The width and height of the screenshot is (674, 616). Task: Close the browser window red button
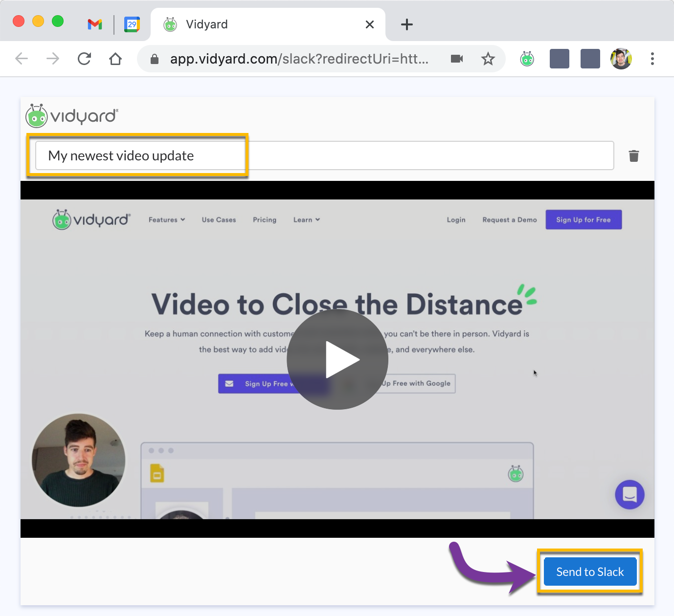pyautogui.click(x=19, y=21)
